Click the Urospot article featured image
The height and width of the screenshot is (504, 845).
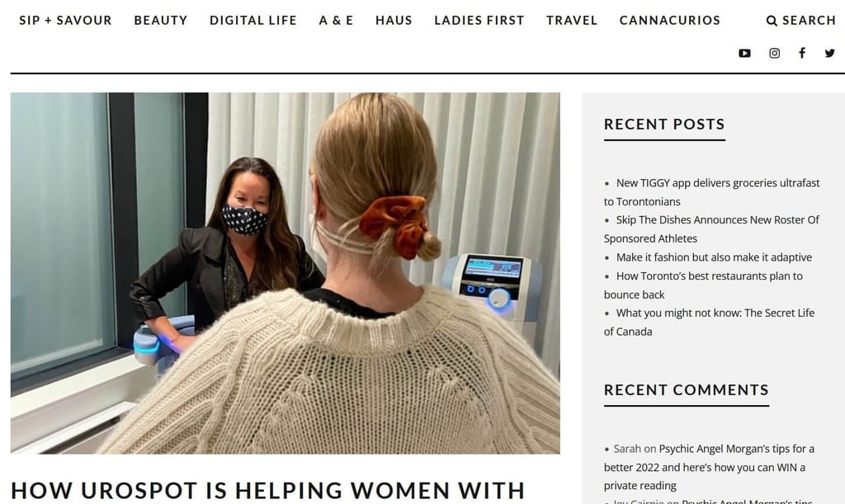pos(285,273)
